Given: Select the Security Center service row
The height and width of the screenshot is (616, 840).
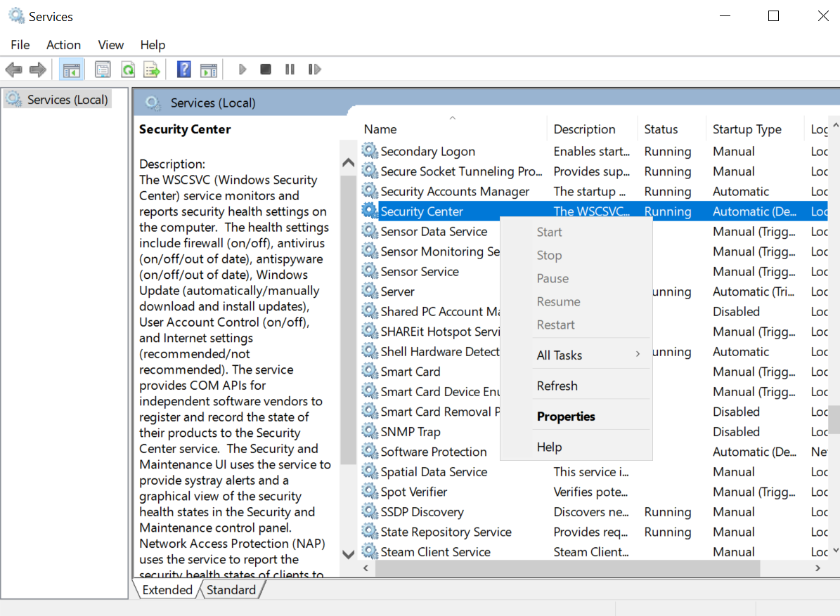Looking at the screenshot, I should 595,211.
